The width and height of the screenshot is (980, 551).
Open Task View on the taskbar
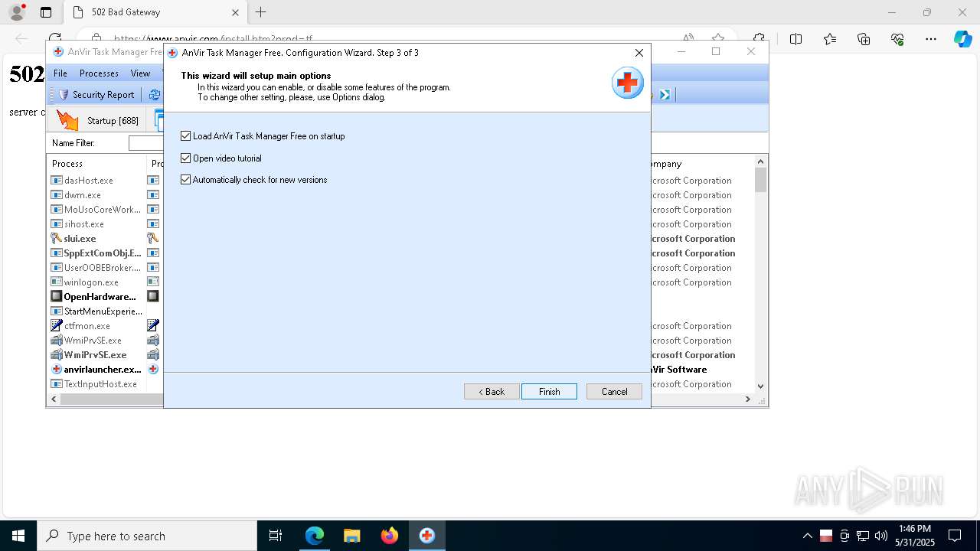click(x=276, y=536)
